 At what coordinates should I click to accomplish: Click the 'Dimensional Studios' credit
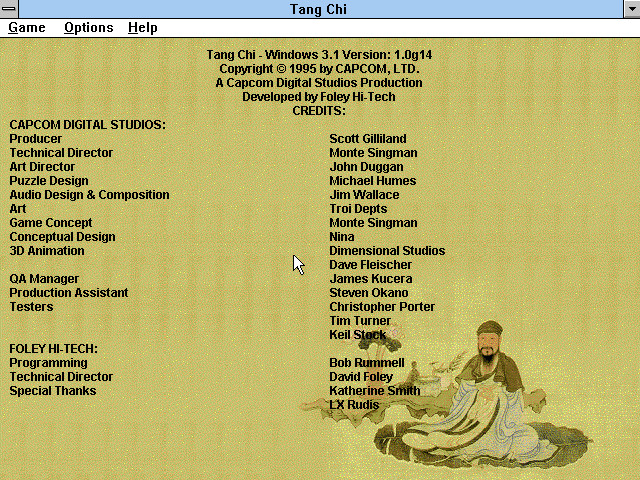click(387, 251)
